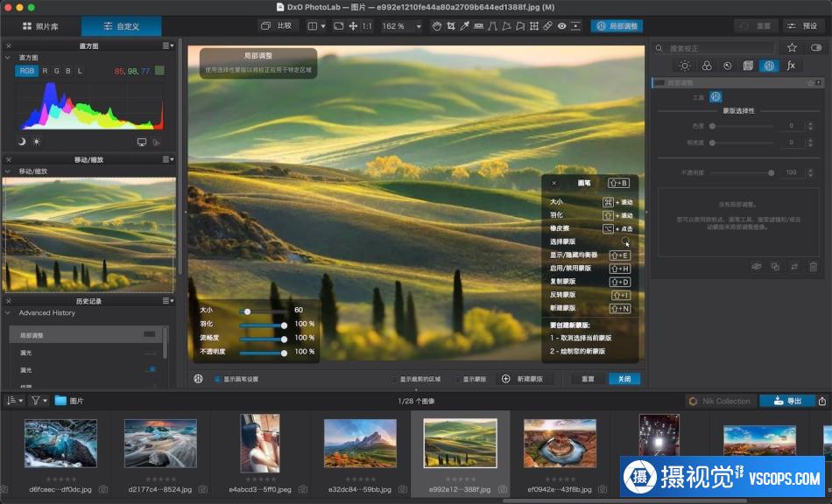832x504 pixels.
Task: Click the fit-to-screen zoom icon
Action: 338,26
